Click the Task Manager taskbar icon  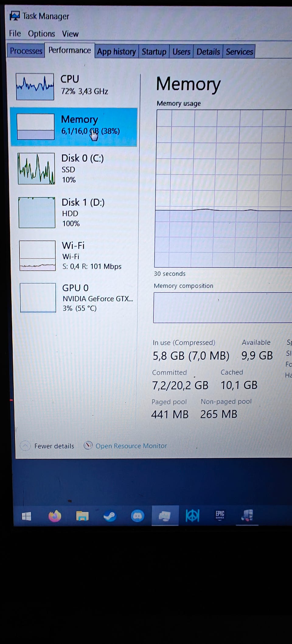[165, 516]
